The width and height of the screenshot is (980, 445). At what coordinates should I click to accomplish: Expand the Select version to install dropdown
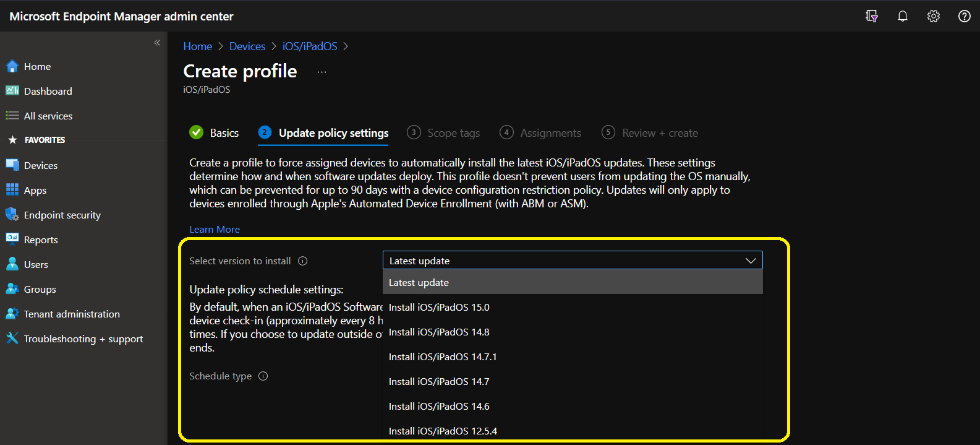(x=572, y=261)
